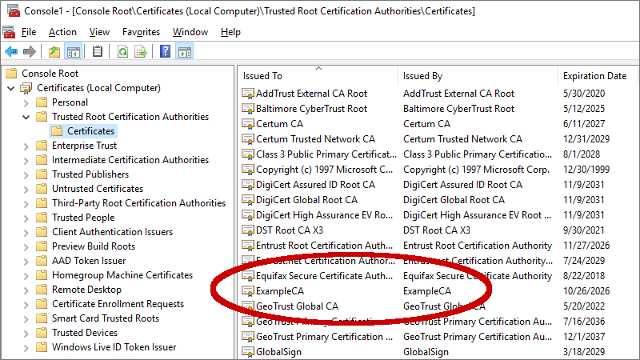
Task: Expand the Personal folder node
Action: (26, 103)
